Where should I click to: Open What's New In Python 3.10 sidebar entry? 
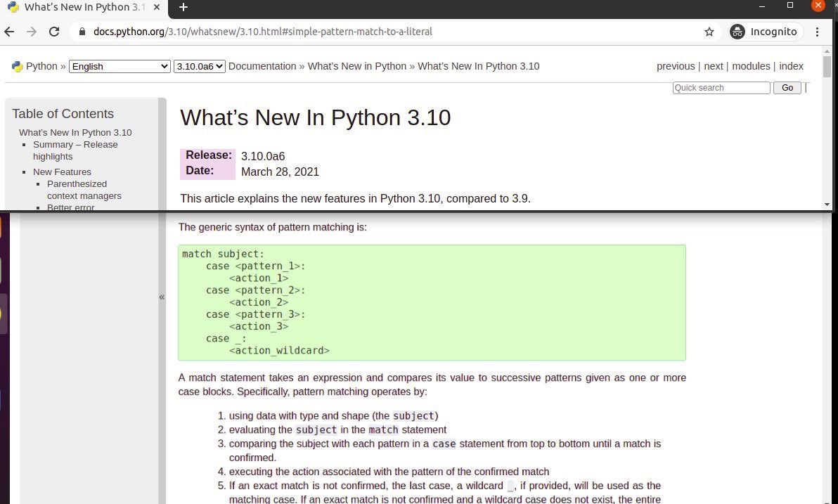point(75,133)
